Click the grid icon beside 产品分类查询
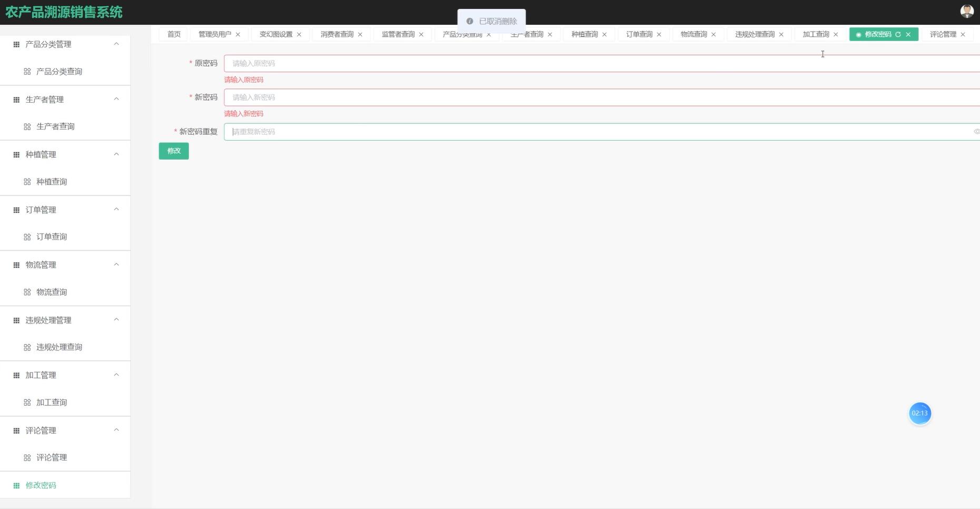Image resolution: width=980 pixels, height=509 pixels. click(27, 72)
